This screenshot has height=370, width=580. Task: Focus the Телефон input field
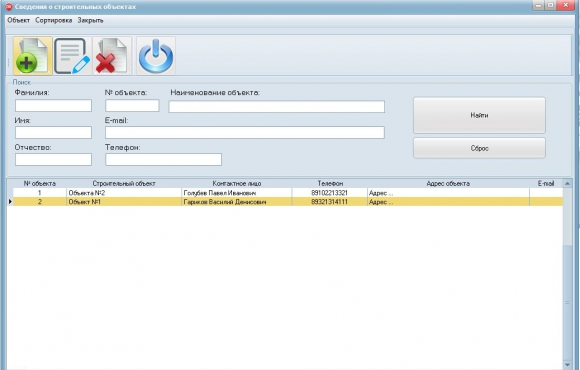163,159
